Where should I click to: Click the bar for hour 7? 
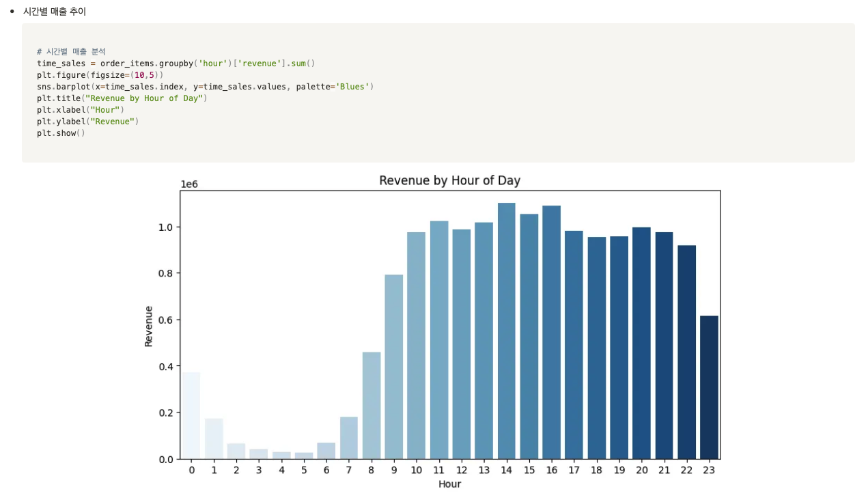pyautogui.click(x=349, y=438)
